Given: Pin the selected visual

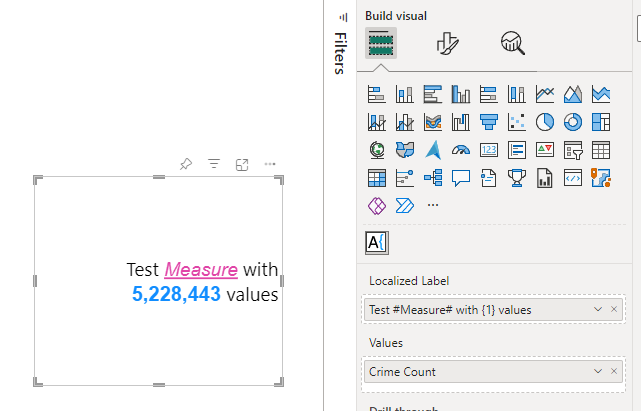Looking at the screenshot, I should click(186, 164).
